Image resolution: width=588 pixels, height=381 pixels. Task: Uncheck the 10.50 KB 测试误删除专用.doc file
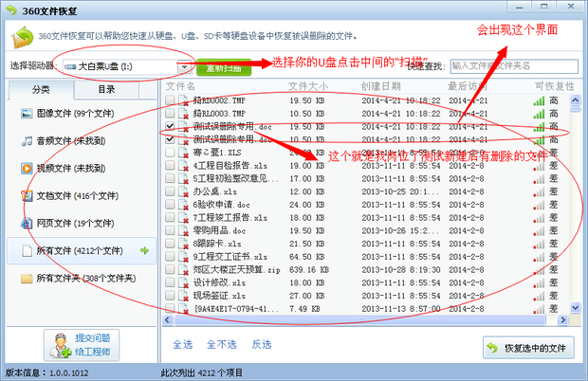(170, 139)
